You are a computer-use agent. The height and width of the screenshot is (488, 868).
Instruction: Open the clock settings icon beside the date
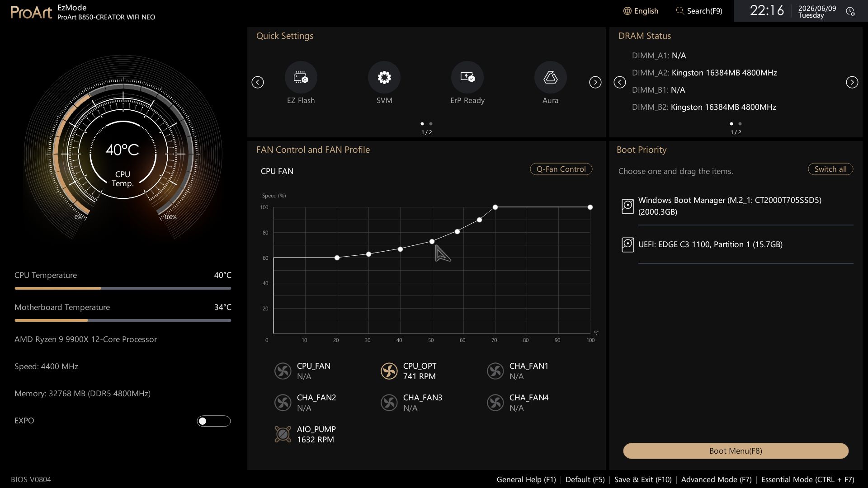(x=850, y=11)
